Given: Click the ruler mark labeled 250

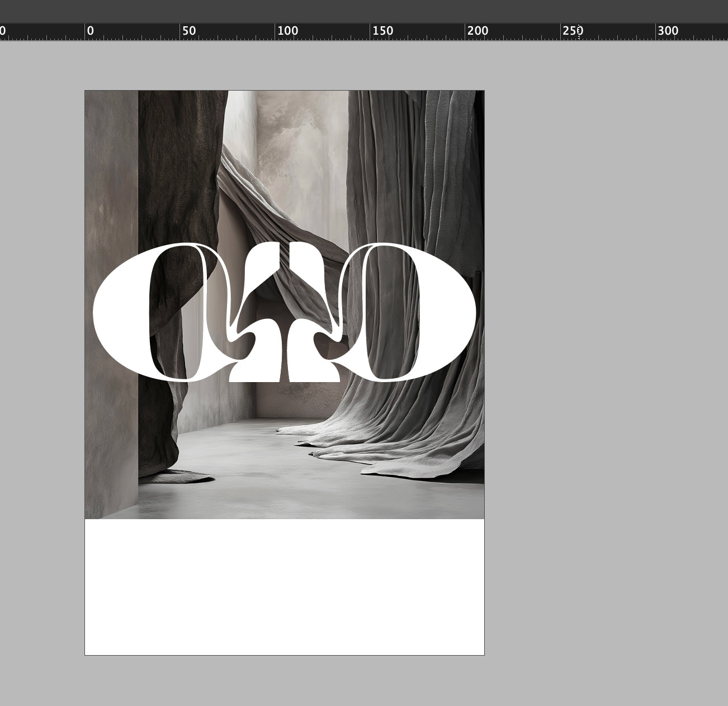Looking at the screenshot, I should pos(573,31).
